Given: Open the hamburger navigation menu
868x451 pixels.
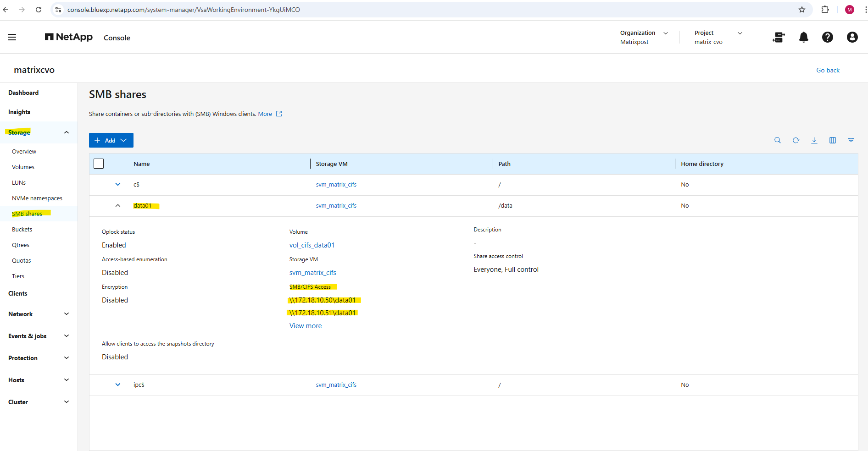Looking at the screenshot, I should click(x=12, y=38).
